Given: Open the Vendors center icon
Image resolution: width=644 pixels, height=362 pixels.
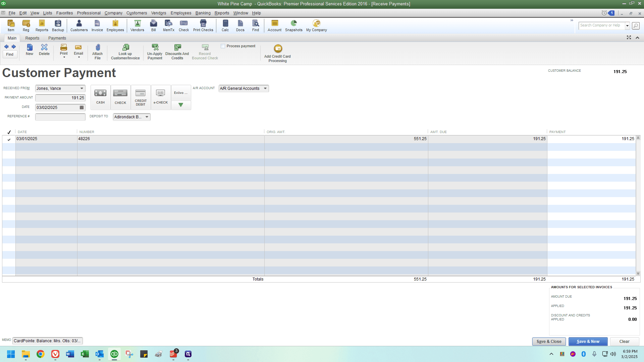Looking at the screenshot, I should pyautogui.click(x=137, y=25).
